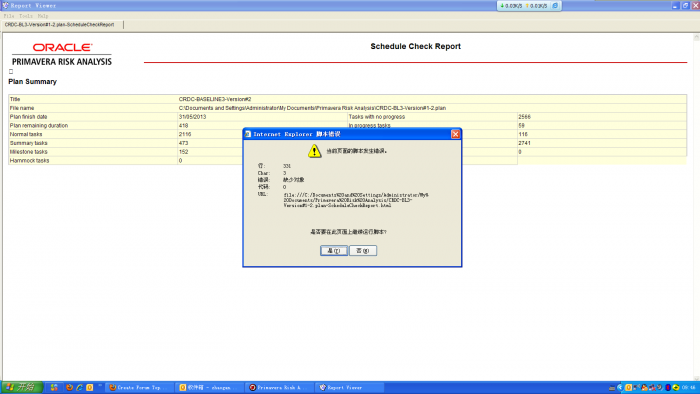Launch Internet Explorer from quick launch bar
Viewport: 700px width, 394px height.
pos(79,387)
